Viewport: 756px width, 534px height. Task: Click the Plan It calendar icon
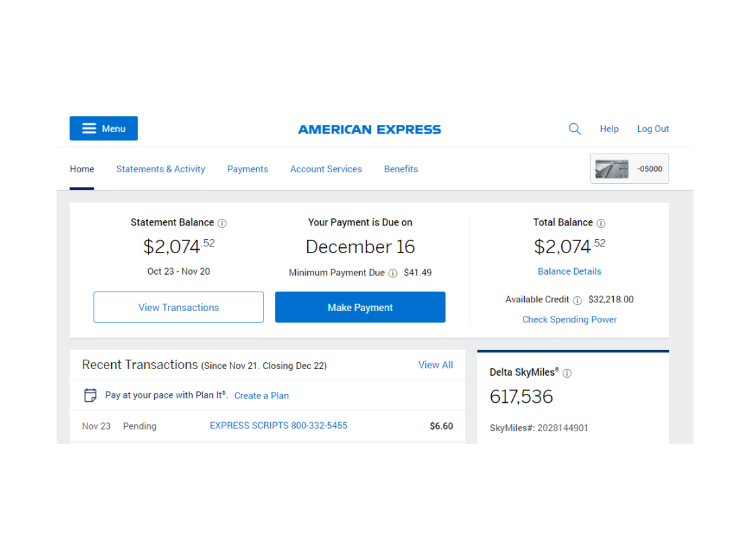coord(90,395)
